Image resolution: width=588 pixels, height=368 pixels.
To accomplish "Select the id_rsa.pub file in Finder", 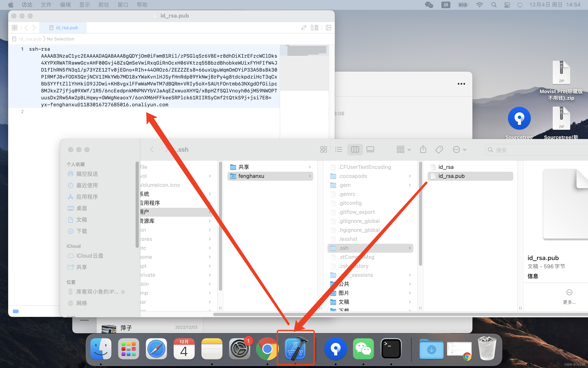I will (470, 176).
